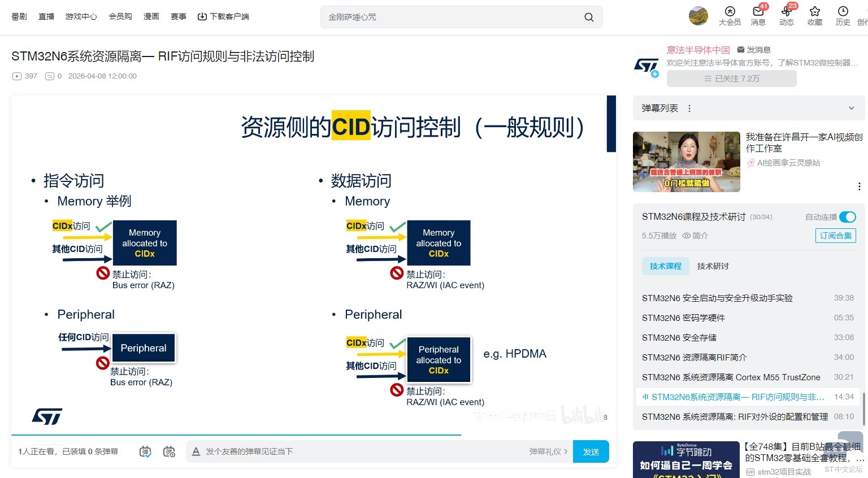Open the 弹幕列表 three-dot options
Screen dimensions: 868x478
click(689, 108)
